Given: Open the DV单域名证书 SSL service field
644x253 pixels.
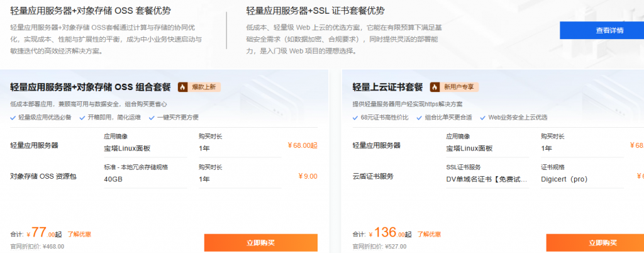Looking at the screenshot, I should (487, 179).
